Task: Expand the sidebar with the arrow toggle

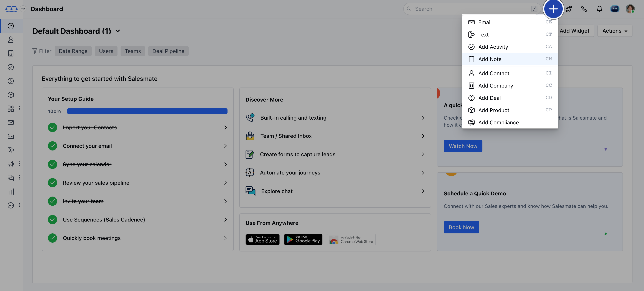Action: (x=23, y=9)
